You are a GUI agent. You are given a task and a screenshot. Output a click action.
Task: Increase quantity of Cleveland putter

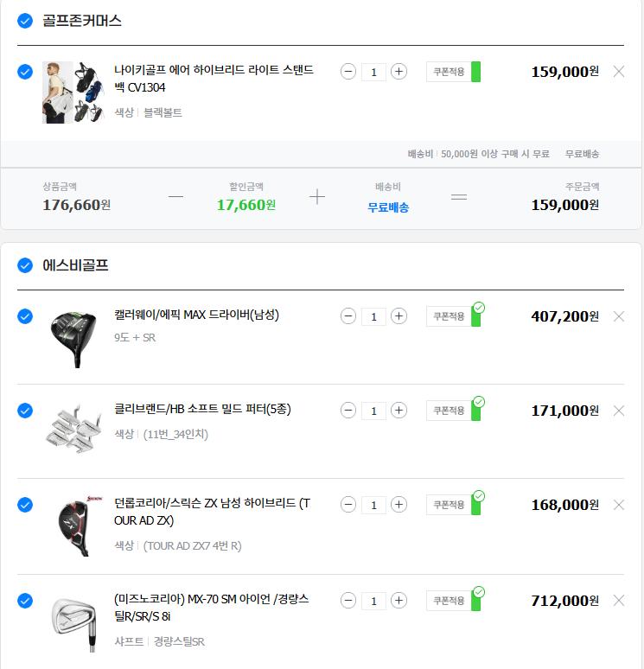[x=399, y=411]
